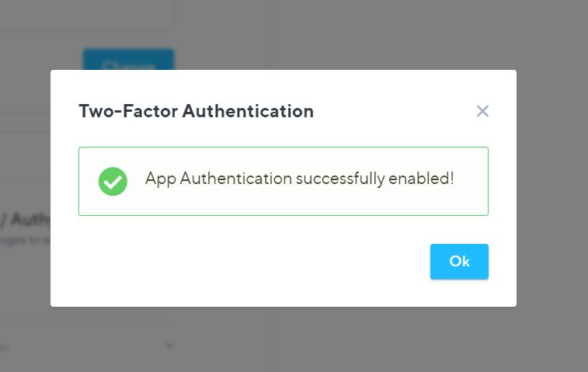Confirm with the blue Ok button
This screenshot has width=588, height=372.
pyautogui.click(x=459, y=262)
